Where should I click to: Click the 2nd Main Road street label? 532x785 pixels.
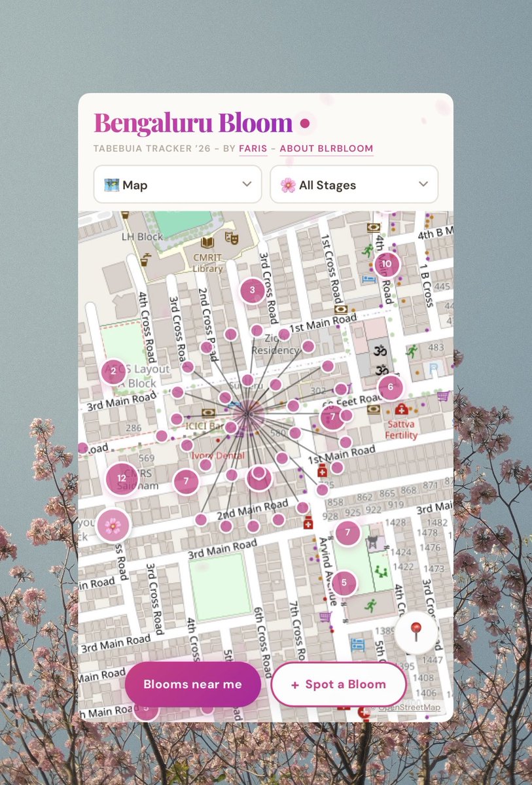[253, 510]
